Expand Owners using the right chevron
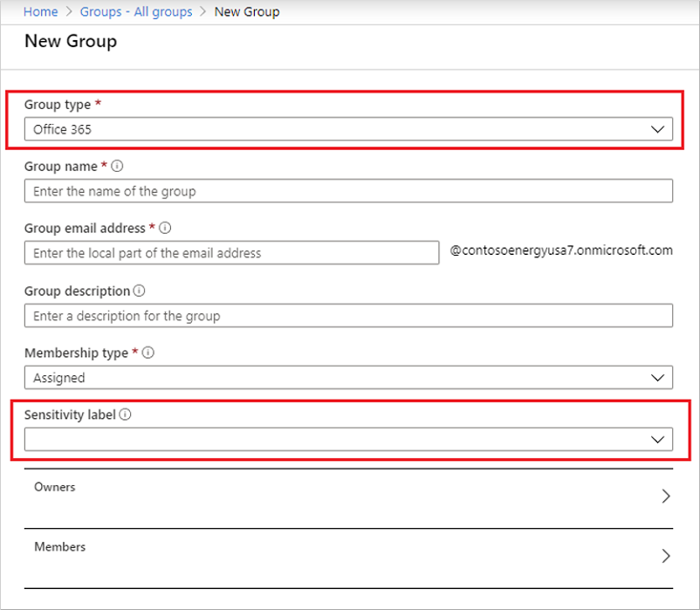700x610 pixels. (x=666, y=497)
